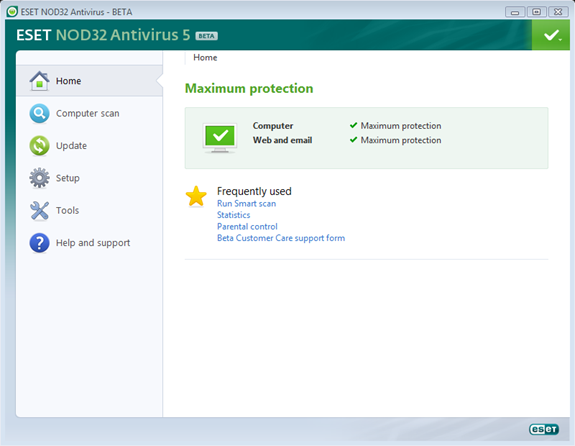Viewport: 575px width, 446px height.
Task: Click Maximum protection text for Computer row
Action: pos(401,126)
